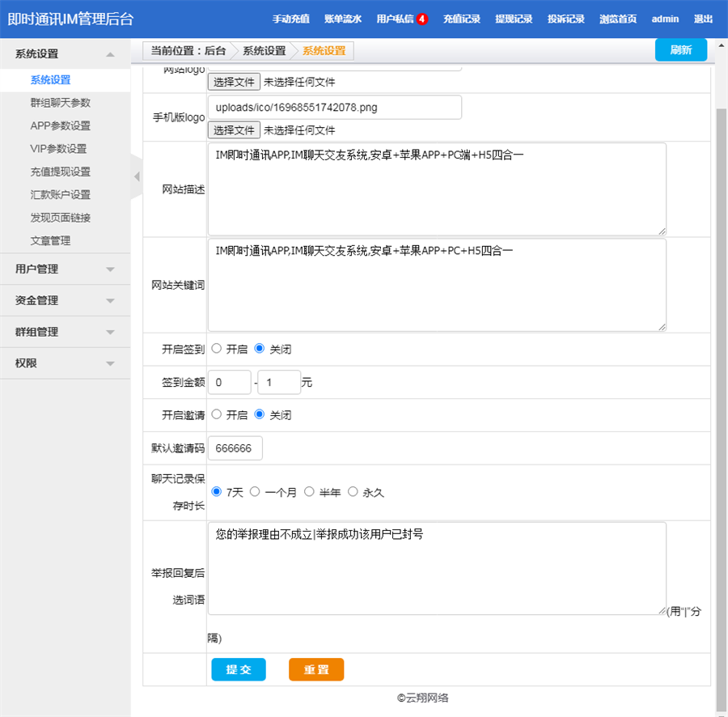This screenshot has width=728, height=717.
Task: Open the 投诉记录 complaint records page
Action: point(565,19)
